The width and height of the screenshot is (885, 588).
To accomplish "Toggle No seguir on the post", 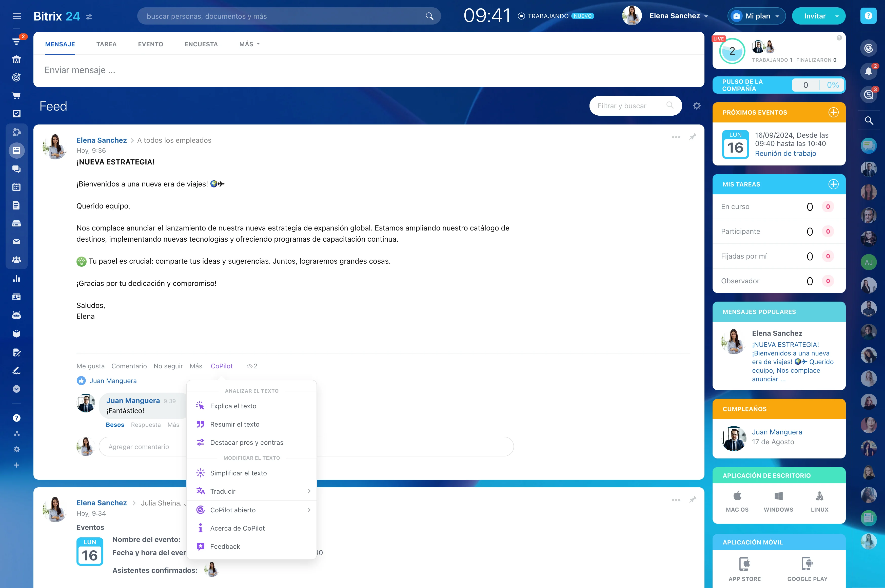I will click(x=168, y=366).
